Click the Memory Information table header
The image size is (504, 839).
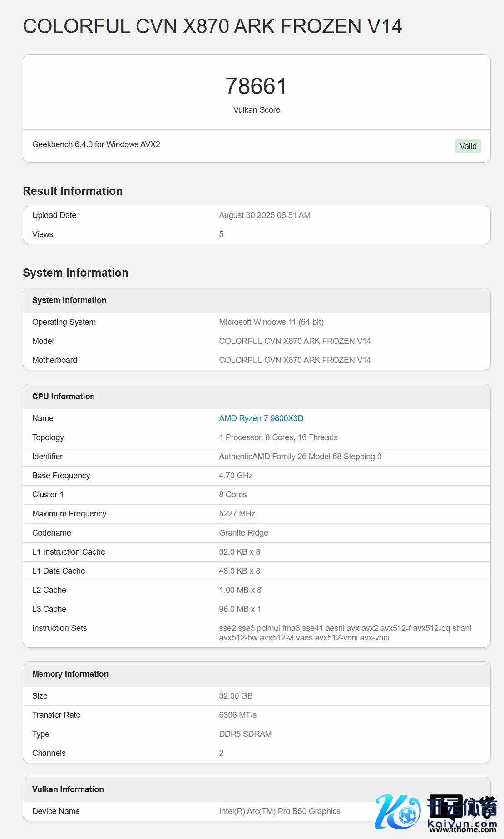pyautogui.click(x=70, y=674)
